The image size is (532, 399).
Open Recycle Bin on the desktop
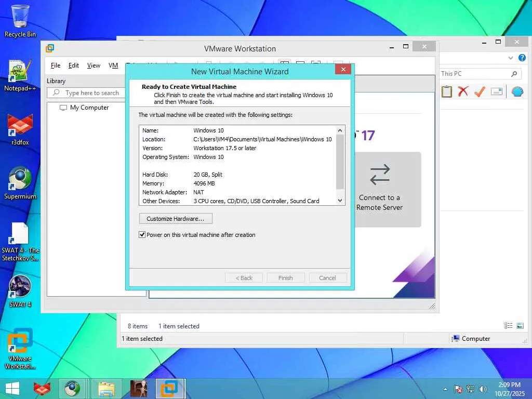pyautogui.click(x=20, y=20)
